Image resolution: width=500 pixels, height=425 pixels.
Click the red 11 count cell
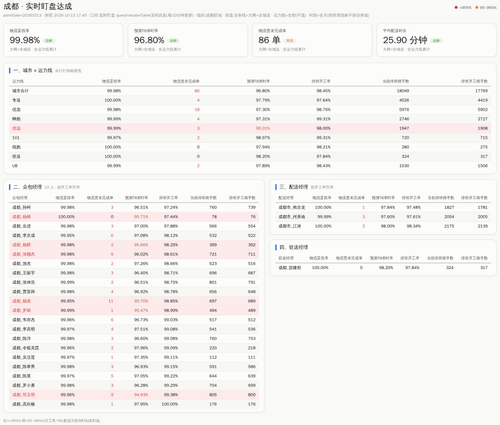(x=111, y=301)
